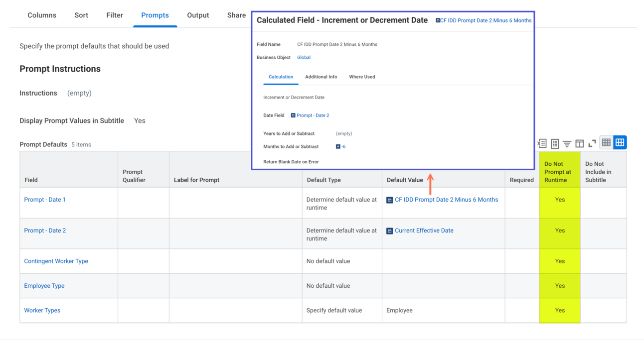Click the Global business object link
Viewport: 644px width, 341px height.
304,58
